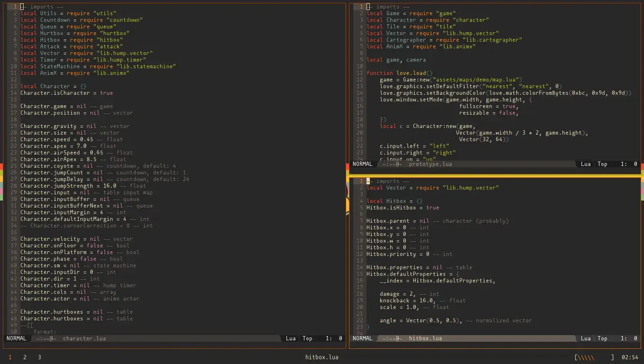This screenshot has height=364, width=644.
Task: Click the Top position indicator in prototype.lua pane
Action: (x=602, y=164)
